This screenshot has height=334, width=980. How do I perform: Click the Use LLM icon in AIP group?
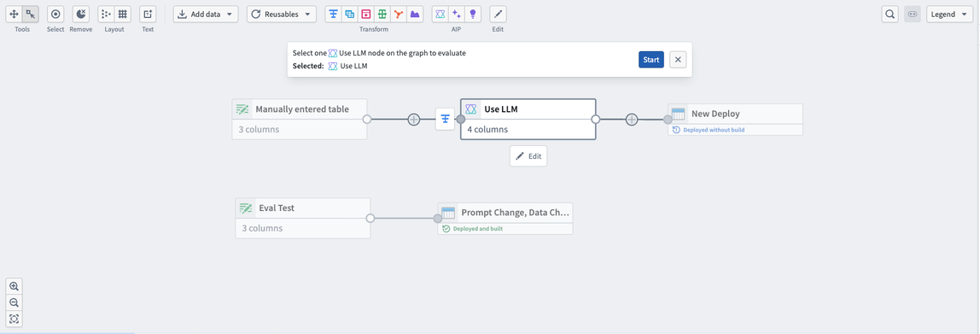tap(440, 14)
